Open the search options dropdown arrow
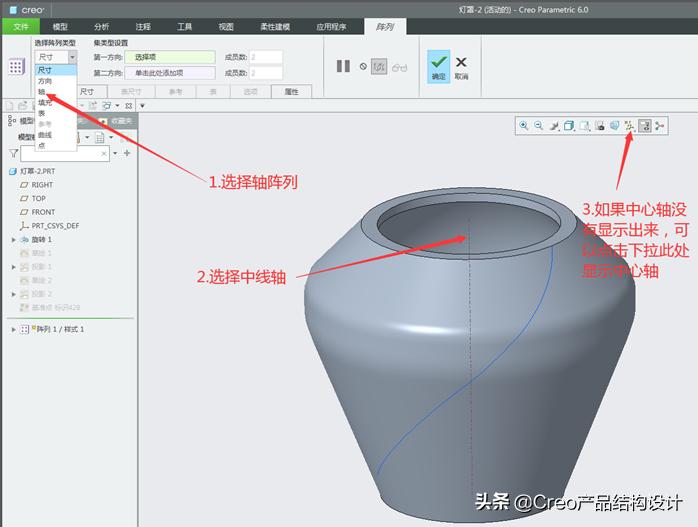698x527 pixels. click(115, 154)
